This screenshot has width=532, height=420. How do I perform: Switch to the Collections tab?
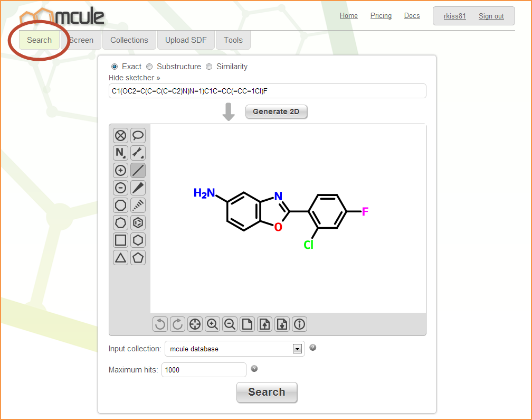pos(129,40)
